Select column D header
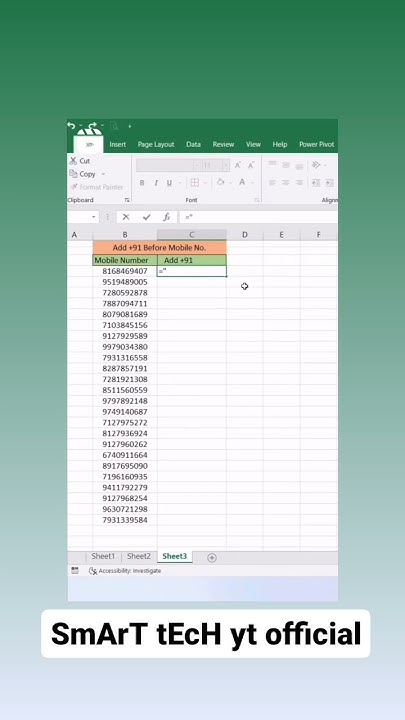405x720 pixels. 245,235
